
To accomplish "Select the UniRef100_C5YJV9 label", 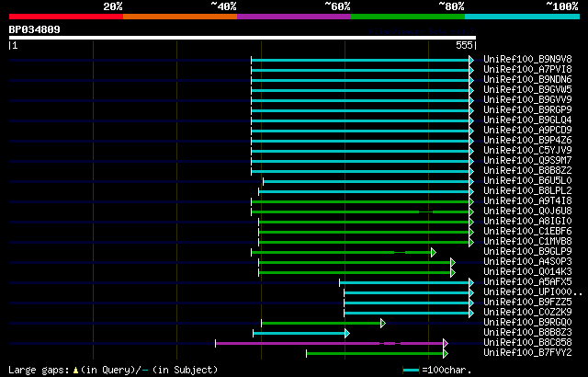I will coord(527,151).
